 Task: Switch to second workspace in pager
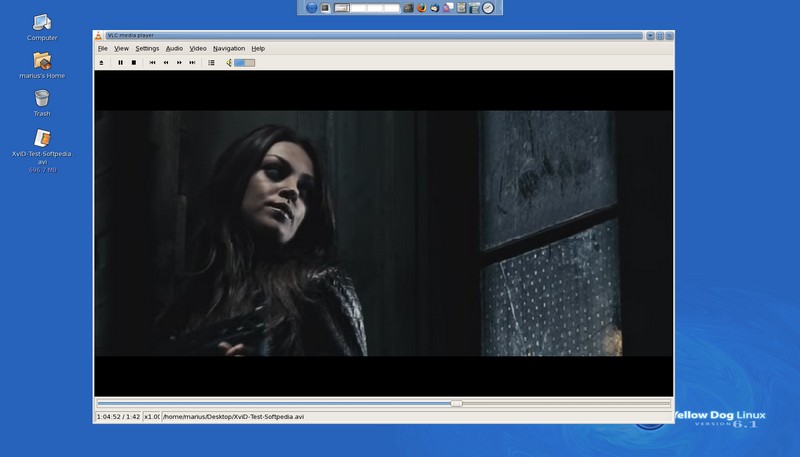point(358,8)
